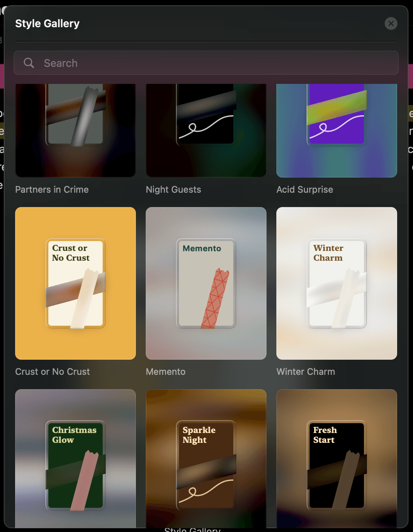Close the Style Gallery dialog
413x532 pixels.
(x=391, y=23)
